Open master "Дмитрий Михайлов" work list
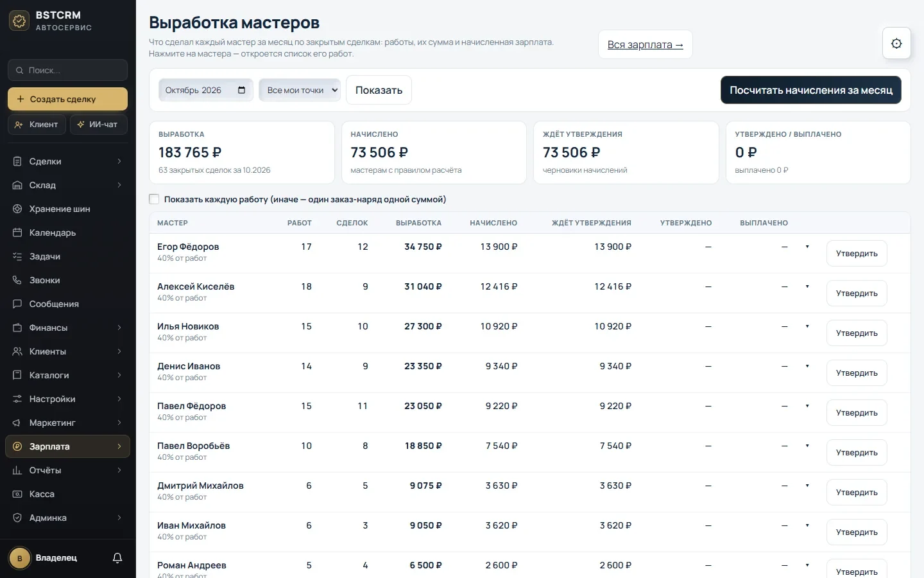924x578 pixels. click(200, 486)
